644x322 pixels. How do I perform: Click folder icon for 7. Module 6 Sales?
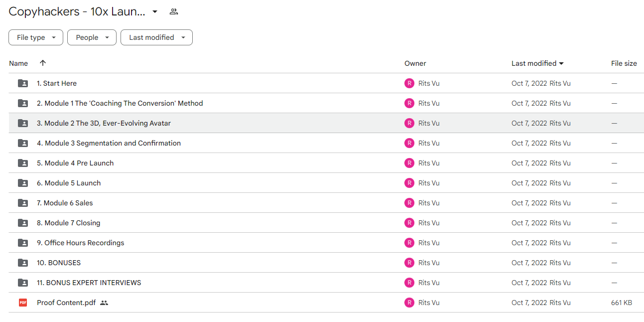point(23,203)
